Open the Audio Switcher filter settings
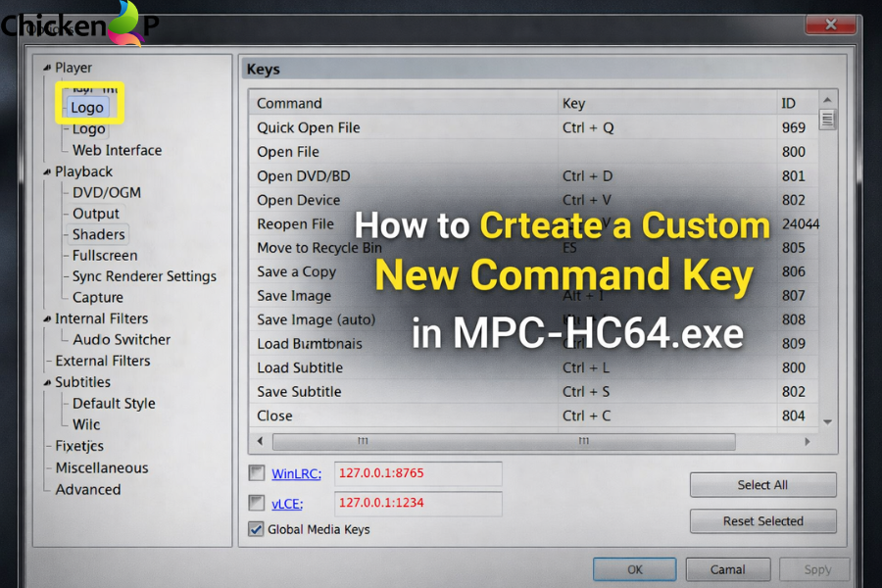This screenshot has width=882, height=588. 121,339
